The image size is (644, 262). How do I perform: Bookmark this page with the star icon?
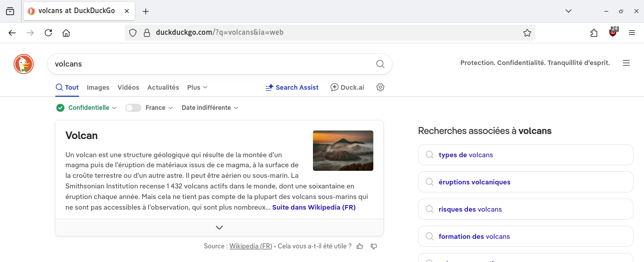tap(527, 33)
